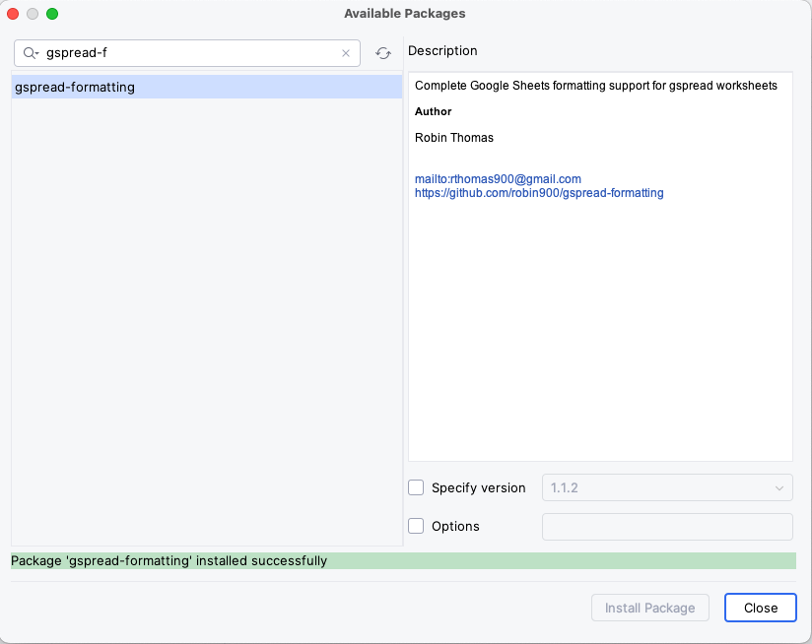Click the Robin Thomas author name

pos(454,138)
